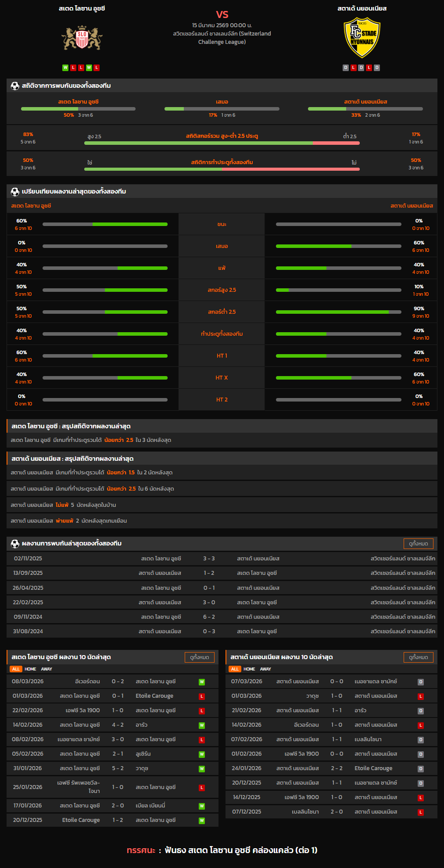Click the soccer ball icon beside recent form comparison header

click(x=15, y=191)
